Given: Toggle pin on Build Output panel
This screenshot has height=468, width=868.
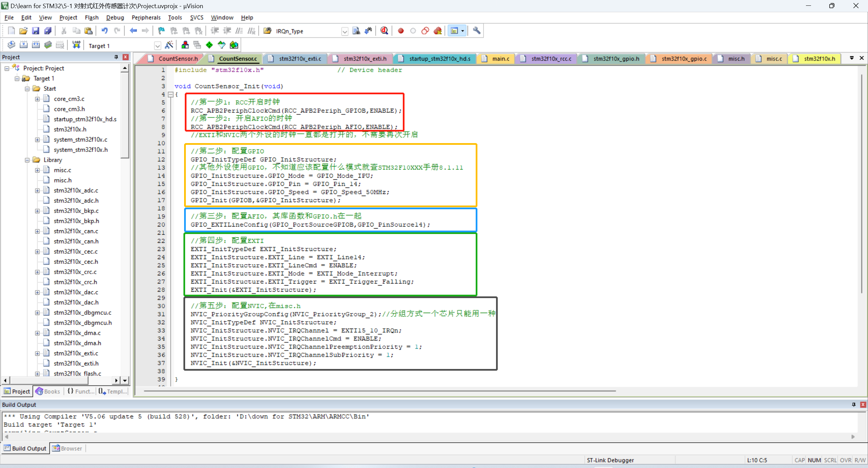Looking at the screenshot, I should 853,405.
